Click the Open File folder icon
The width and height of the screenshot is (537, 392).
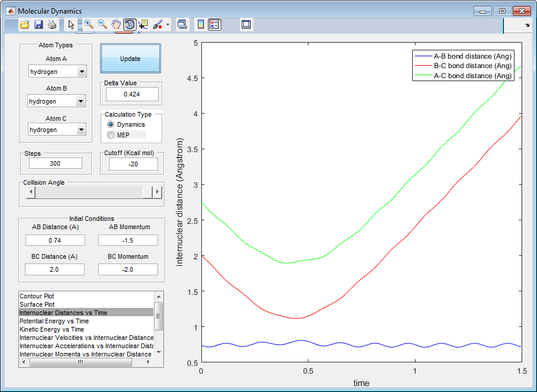point(24,25)
